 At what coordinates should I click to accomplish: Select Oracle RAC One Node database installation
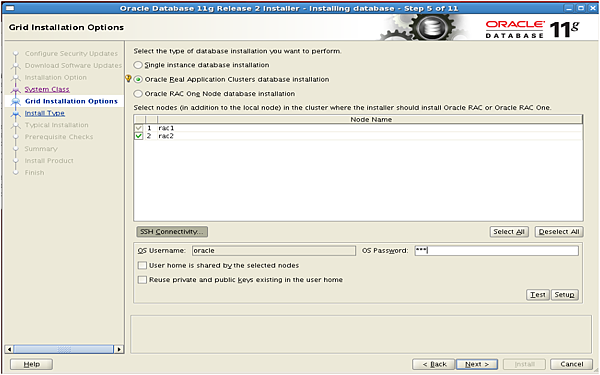(x=138, y=94)
